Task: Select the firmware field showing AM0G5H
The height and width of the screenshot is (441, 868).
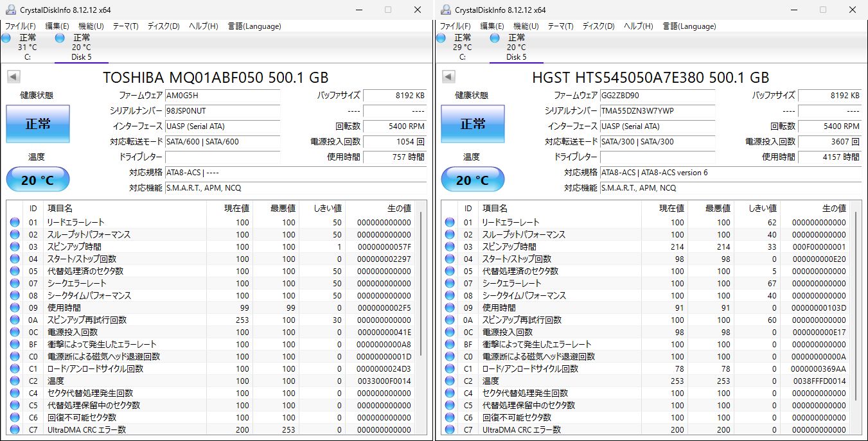Action: pos(223,95)
